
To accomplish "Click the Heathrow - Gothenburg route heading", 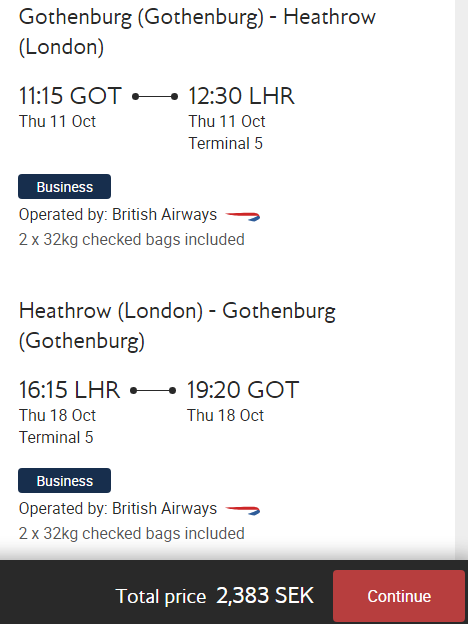I will click(177, 326).
